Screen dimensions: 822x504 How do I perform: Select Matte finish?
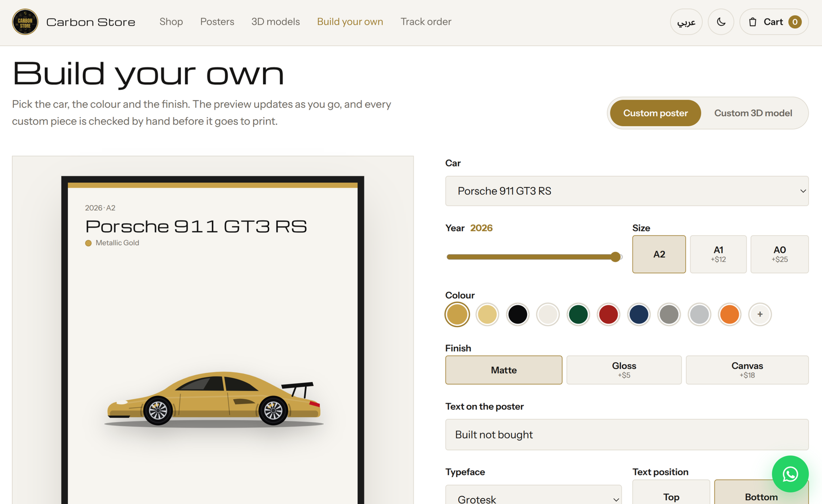point(503,370)
